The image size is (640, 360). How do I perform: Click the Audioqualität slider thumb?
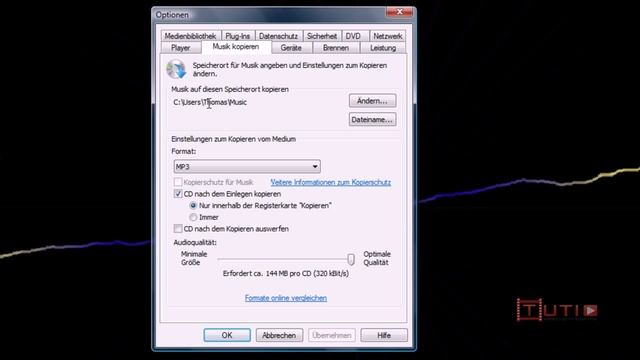(x=351, y=259)
